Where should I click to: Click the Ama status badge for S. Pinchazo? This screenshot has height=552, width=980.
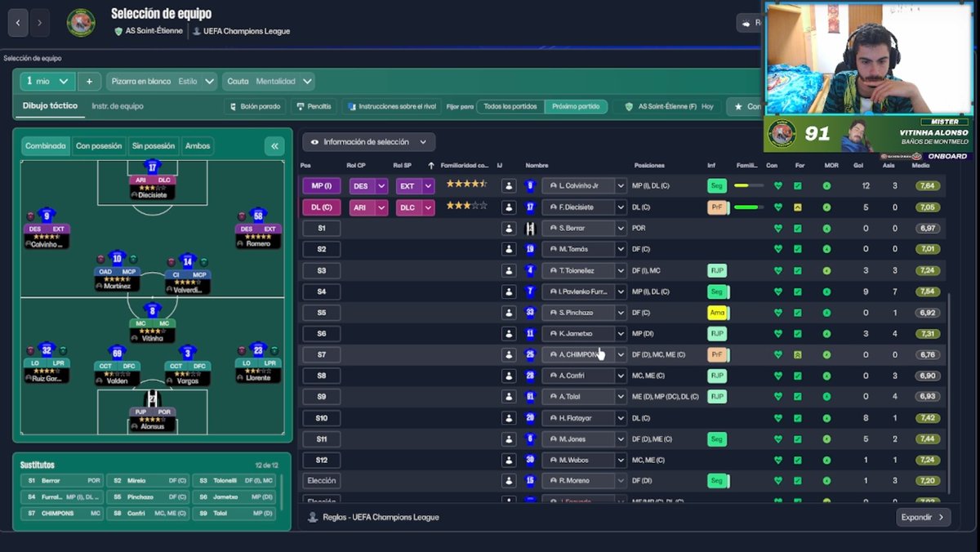(717, 313)
